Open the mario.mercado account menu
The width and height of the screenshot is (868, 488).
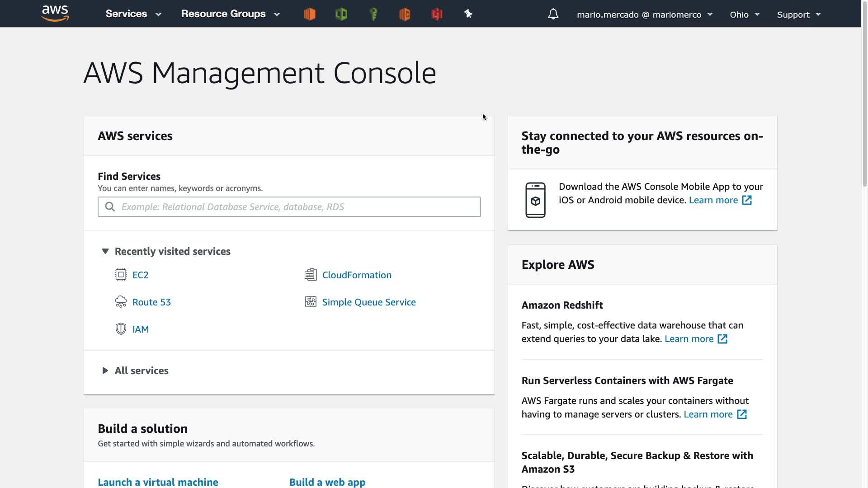click(644, 14)
